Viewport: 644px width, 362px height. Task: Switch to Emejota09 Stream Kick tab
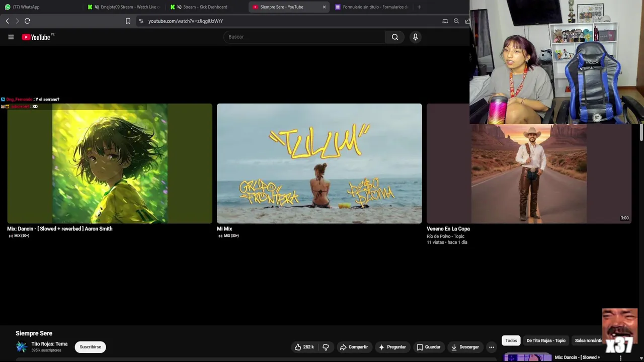(x=124, y=7)
